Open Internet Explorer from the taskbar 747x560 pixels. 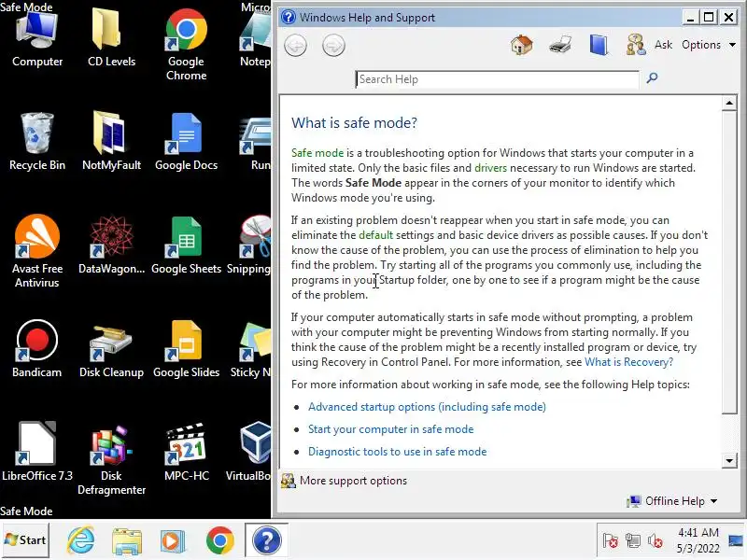pos(80,540)
